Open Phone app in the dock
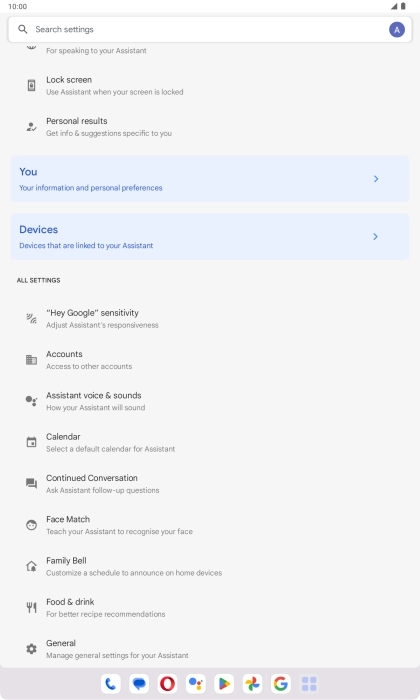420x700 pixels. (x=111, y=683)
